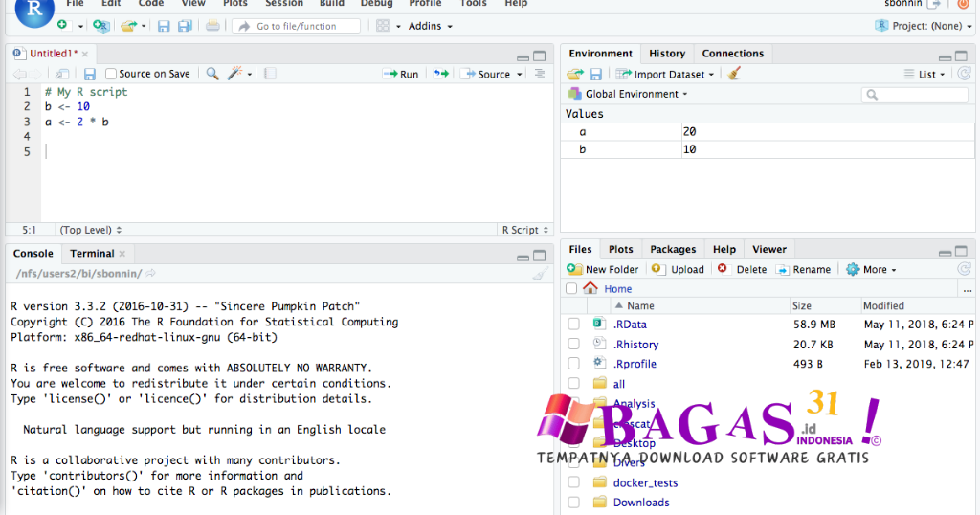Open the Files path ellipsis button
The image size is (980, 515).
pyautogui.click(x=968, y=290)
